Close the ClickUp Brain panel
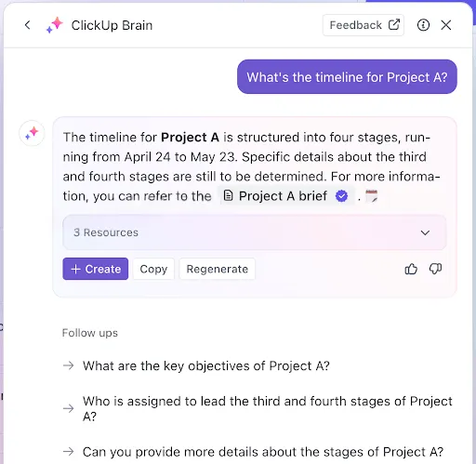The height and width of the screenshot is (464, 476). (x=446, y=25)
